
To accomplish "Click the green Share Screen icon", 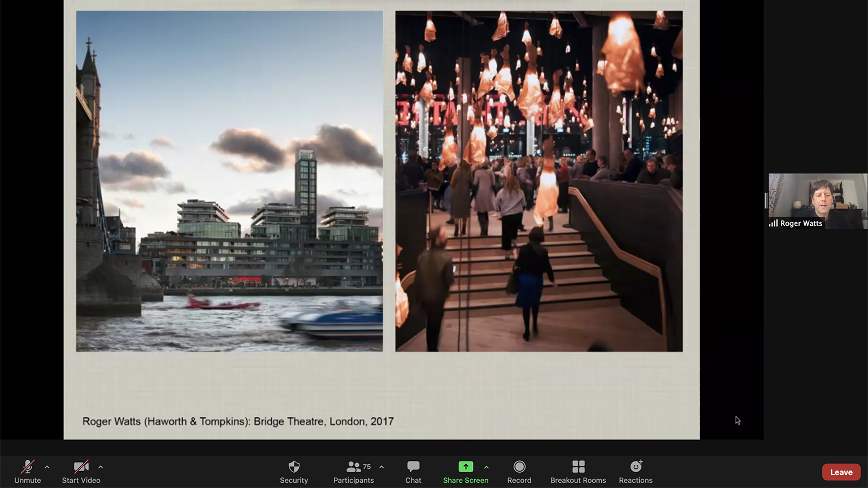I will coord(465,467).
